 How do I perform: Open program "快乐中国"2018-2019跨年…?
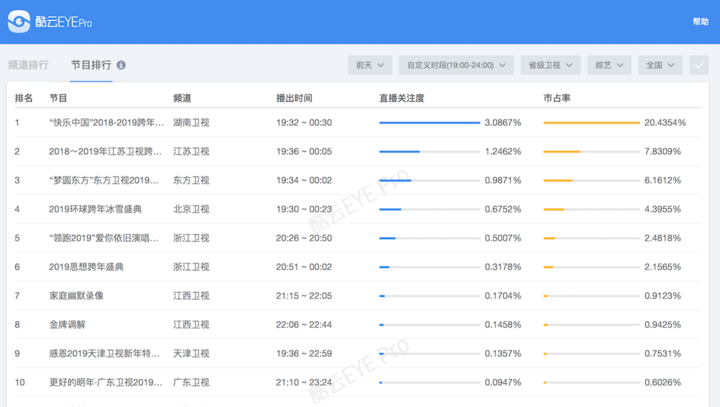pos(107,123)
